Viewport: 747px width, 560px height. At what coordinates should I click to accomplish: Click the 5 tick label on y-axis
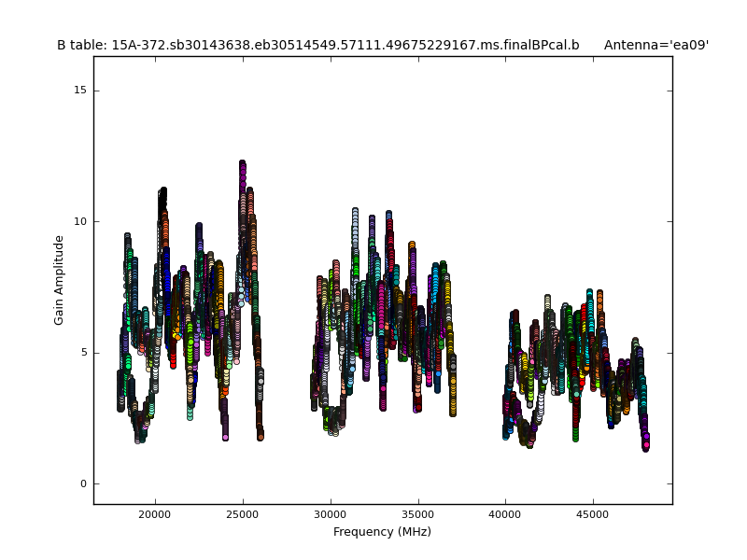82,353
